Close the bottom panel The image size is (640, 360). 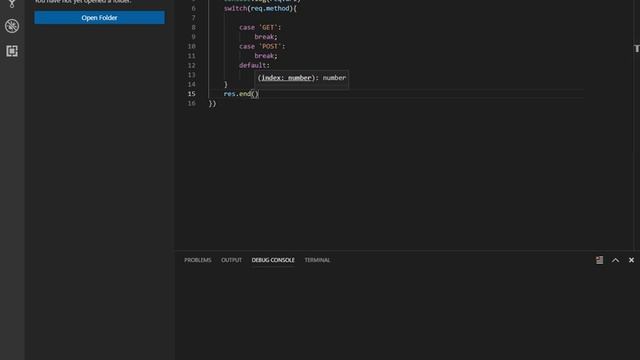click(631, 260)
